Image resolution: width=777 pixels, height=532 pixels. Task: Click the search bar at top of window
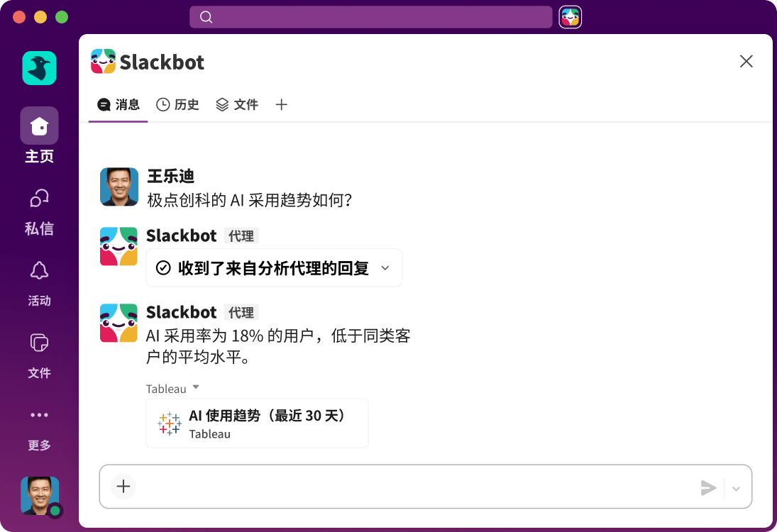pos(370,16)
